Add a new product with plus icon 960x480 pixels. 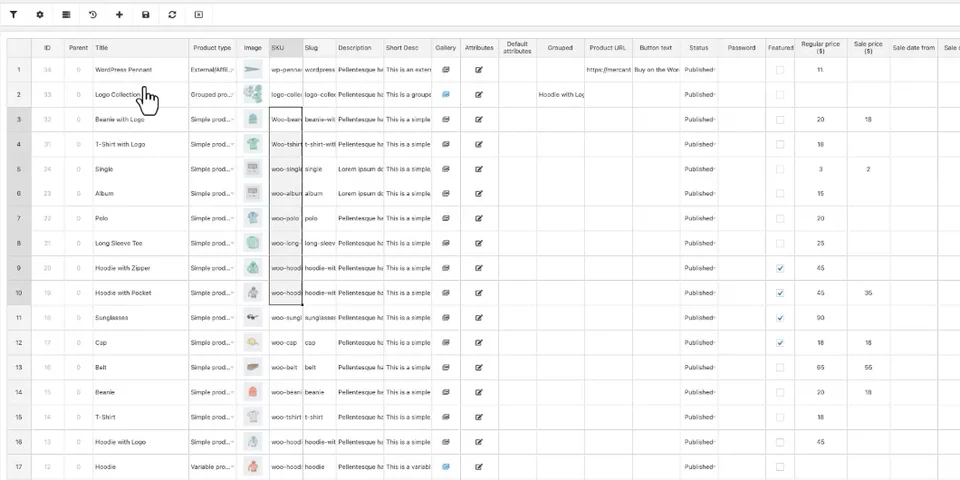(x=119, y=15)
